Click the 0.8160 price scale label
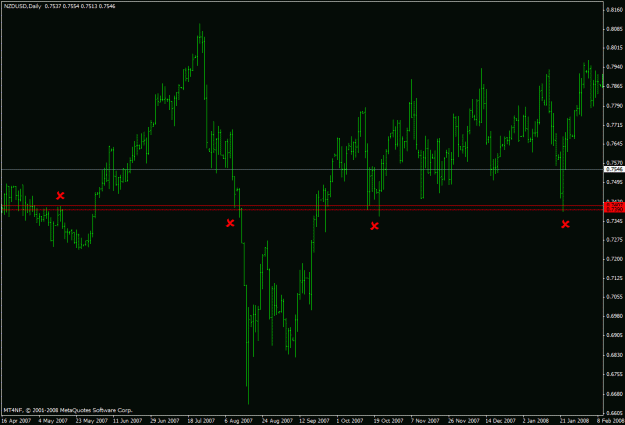 point(614,10)
